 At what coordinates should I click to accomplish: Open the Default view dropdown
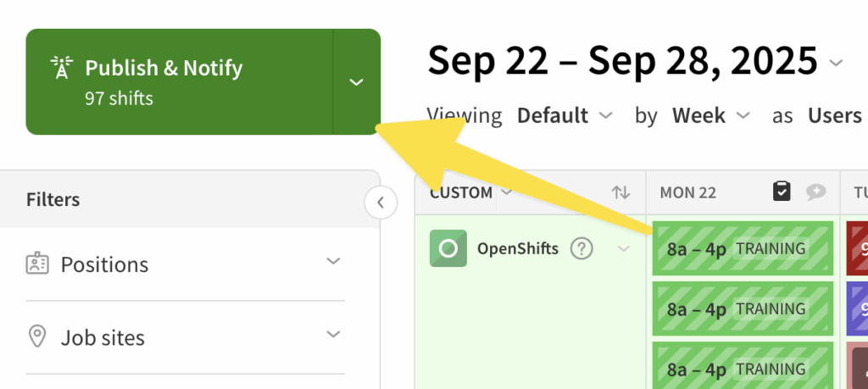(564, 115)
